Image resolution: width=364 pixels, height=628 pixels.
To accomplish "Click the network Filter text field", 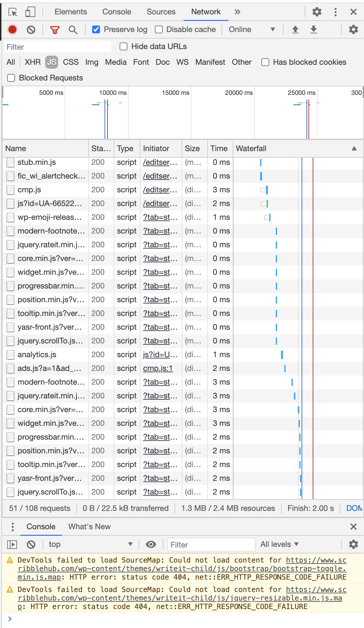I will (x=58, y=47).
